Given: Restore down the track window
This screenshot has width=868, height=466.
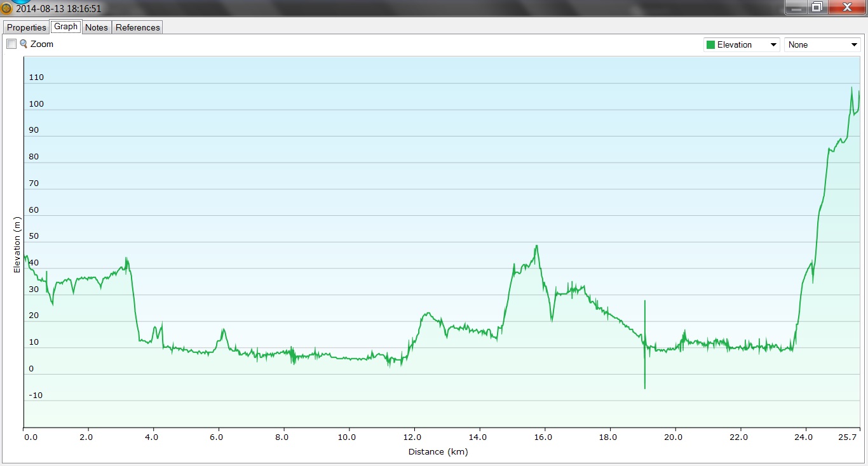Looking at the screenshot, I should 817,7.
